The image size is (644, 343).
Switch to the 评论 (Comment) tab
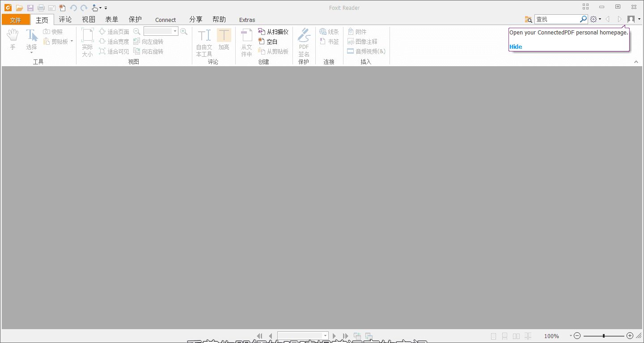[x=65, y=19]
